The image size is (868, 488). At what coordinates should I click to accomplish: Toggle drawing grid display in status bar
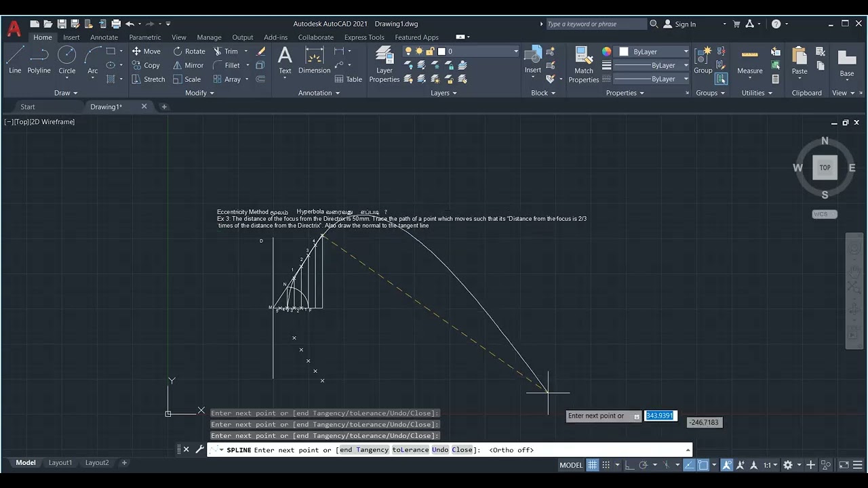coord(593,465)
